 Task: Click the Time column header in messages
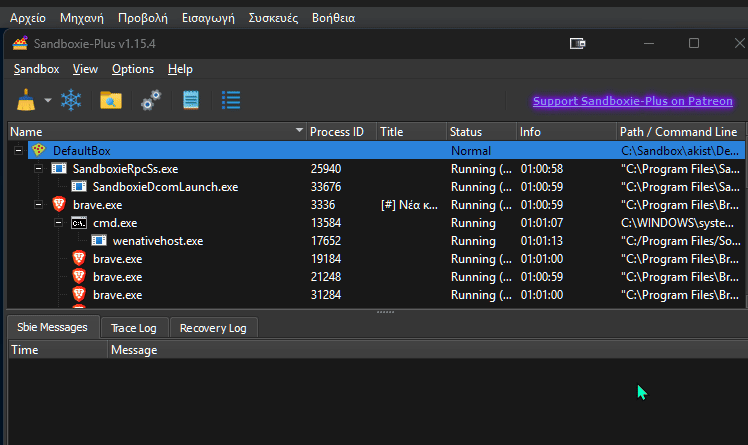point(58,350)
